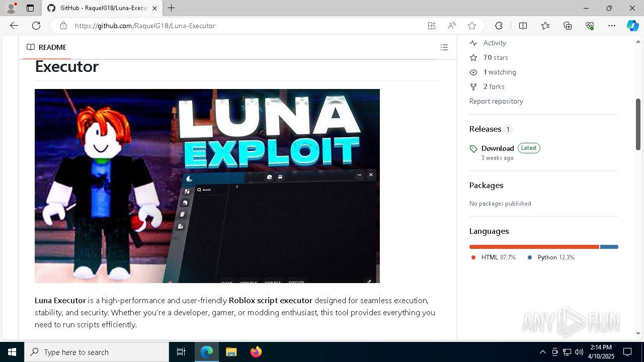The width and height of the screenshot is (644, 362).
Task: Open the Extensions puzzle icon
Action: click(x=499, y=26)
